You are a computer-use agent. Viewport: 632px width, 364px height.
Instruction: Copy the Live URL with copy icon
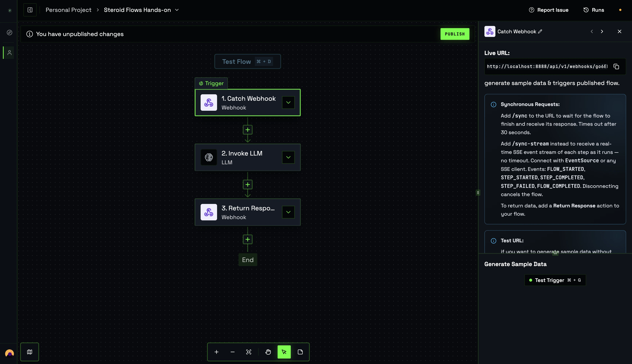point(616,67)
